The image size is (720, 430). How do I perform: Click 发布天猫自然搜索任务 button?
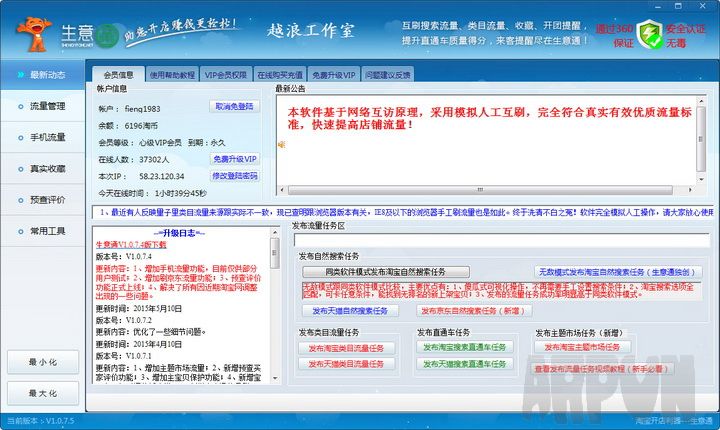pyautogui.click(x=350, y=311)
